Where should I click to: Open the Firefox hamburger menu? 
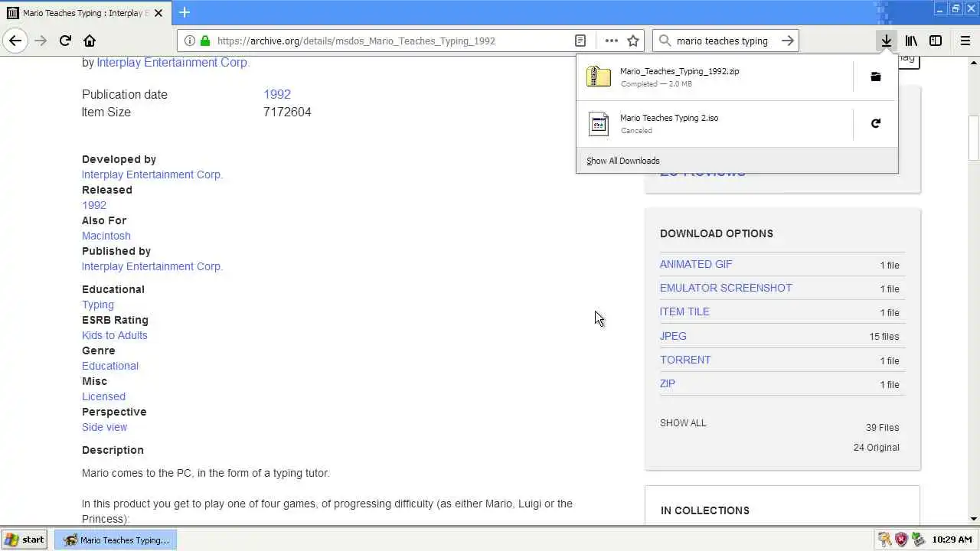pos(965,41)
